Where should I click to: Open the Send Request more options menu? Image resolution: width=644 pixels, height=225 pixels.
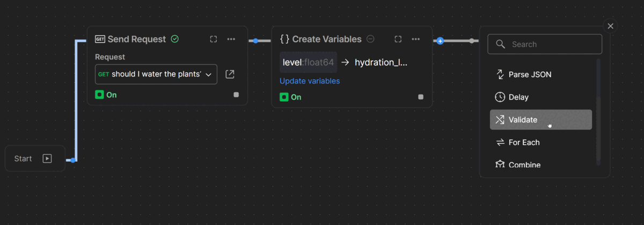(x=231, y=39)
